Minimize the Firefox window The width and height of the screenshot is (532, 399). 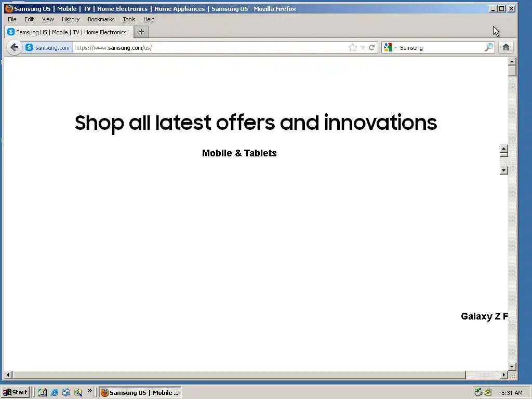tap(493, 9)
